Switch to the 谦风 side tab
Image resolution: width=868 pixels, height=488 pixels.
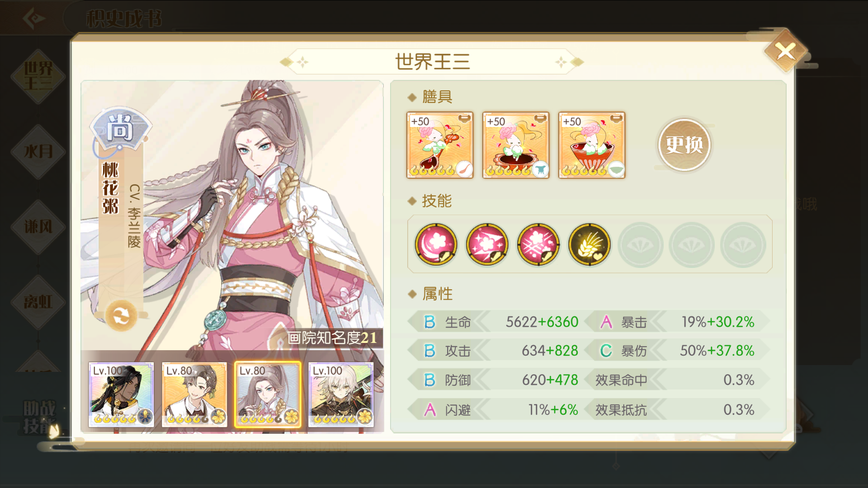(x=38, y=226)
